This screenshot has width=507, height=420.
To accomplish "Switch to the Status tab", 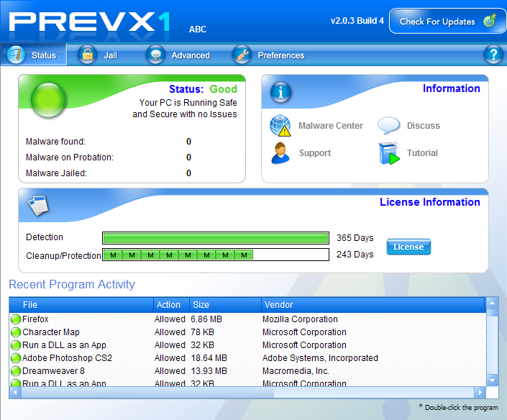I will click(x=34, y=55).
